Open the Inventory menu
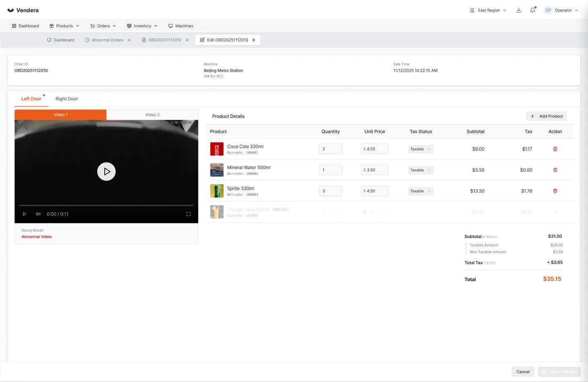588x382 pixels. pos(142,26)
